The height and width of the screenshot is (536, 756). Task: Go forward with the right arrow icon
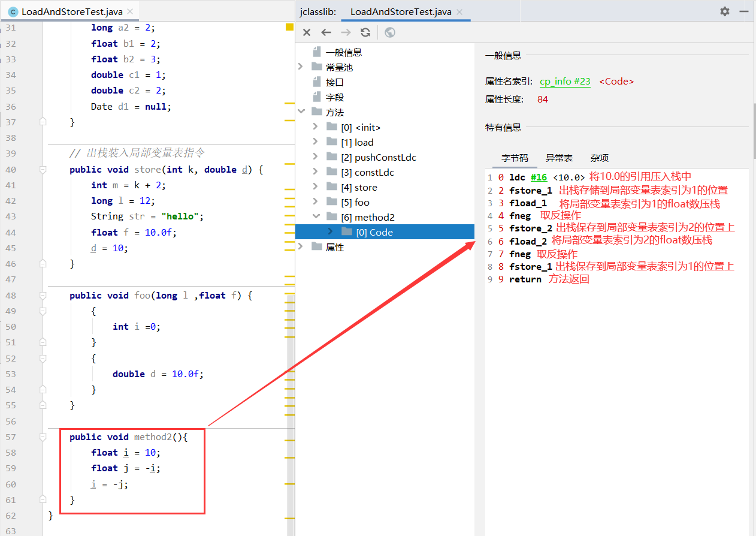(x=346, y=32)
